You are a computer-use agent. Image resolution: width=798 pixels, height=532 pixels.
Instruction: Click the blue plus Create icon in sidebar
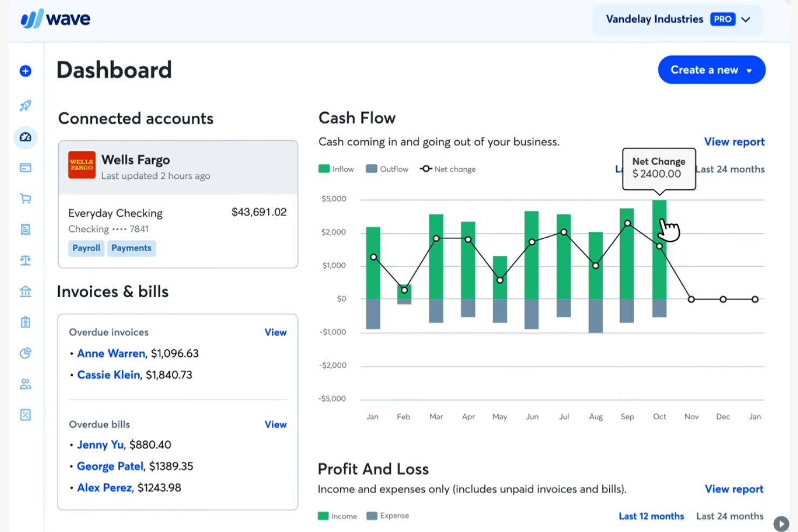click(25, 71)
